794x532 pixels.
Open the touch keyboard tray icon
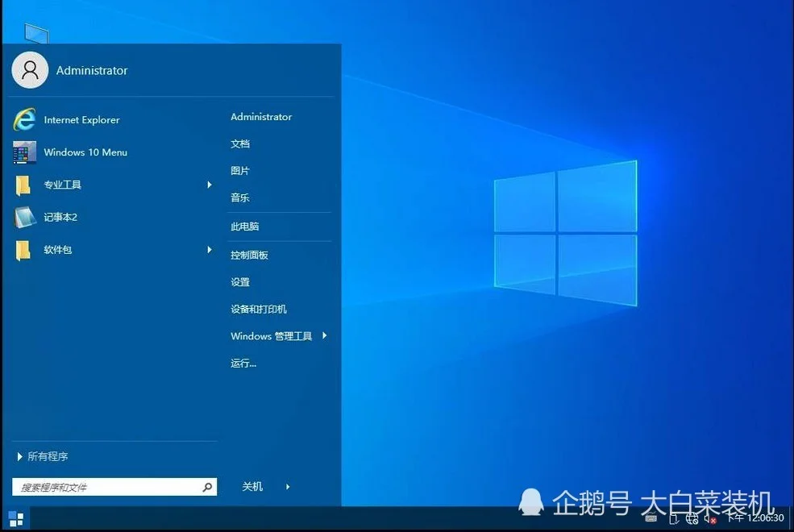(651, 517)
